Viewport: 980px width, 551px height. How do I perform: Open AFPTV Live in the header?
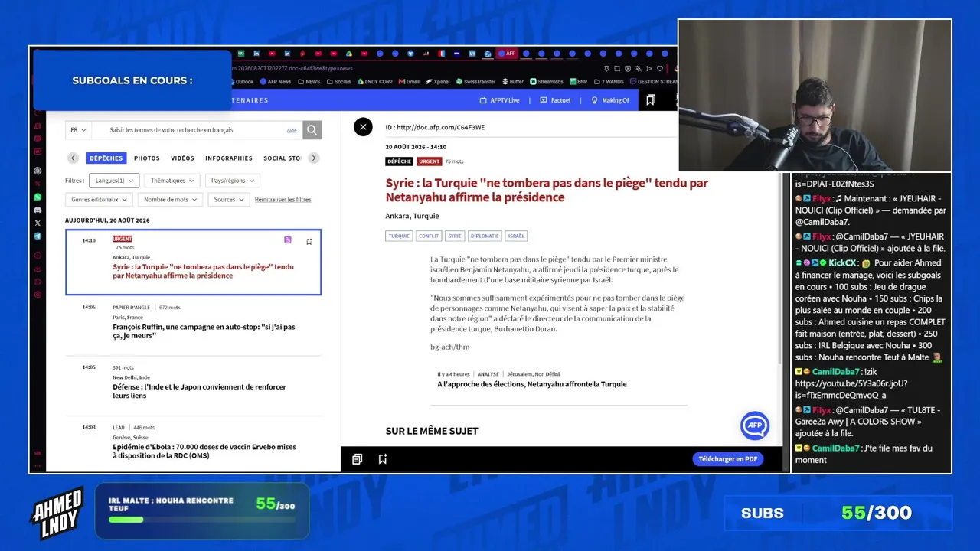tap(499, 100)
